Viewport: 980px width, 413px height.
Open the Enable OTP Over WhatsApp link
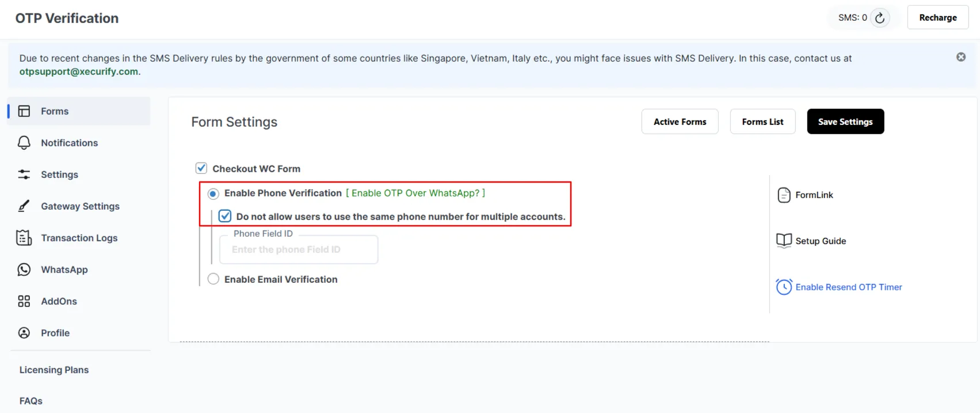(415, 193)
